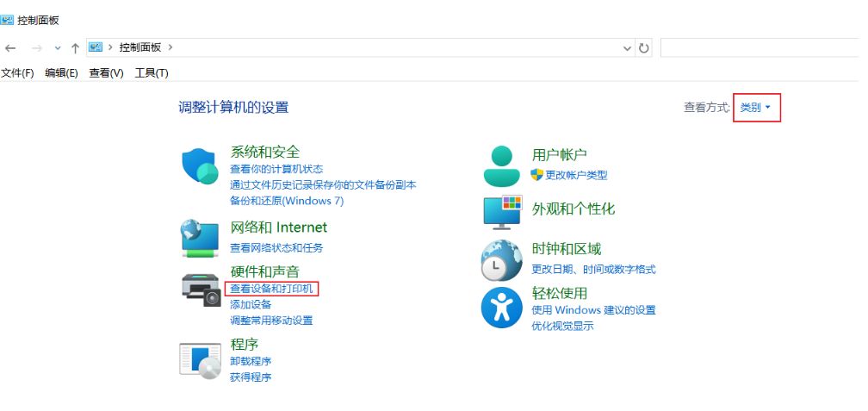Click the 卸载程序 link
This screenshot has width=868, height=411.
point(251,361)
